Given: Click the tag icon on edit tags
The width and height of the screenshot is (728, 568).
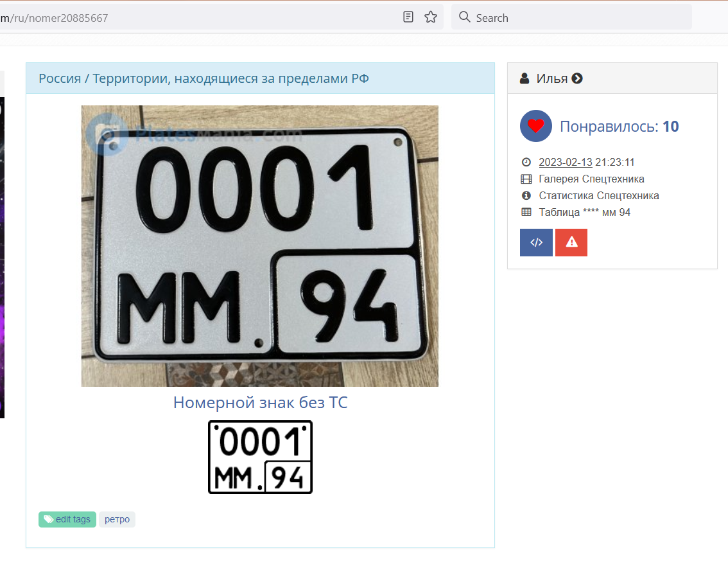Looking at the screenshot, I should click(49, 519).
